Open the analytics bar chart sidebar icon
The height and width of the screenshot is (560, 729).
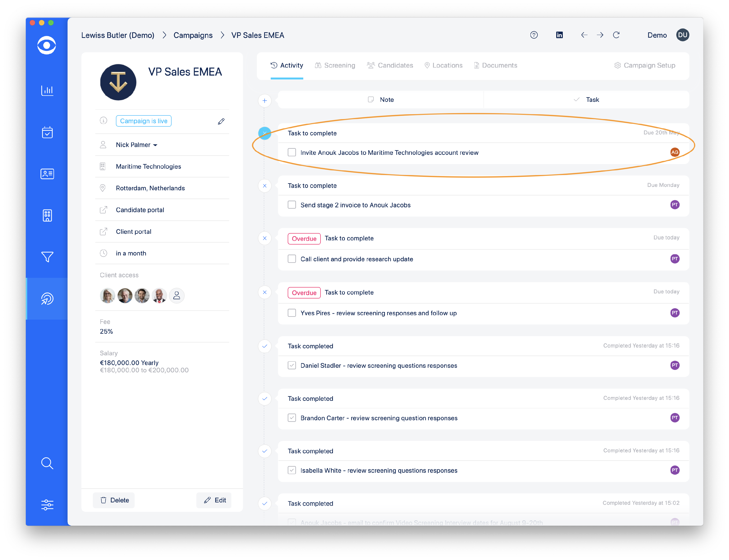[x=47, y=90]
